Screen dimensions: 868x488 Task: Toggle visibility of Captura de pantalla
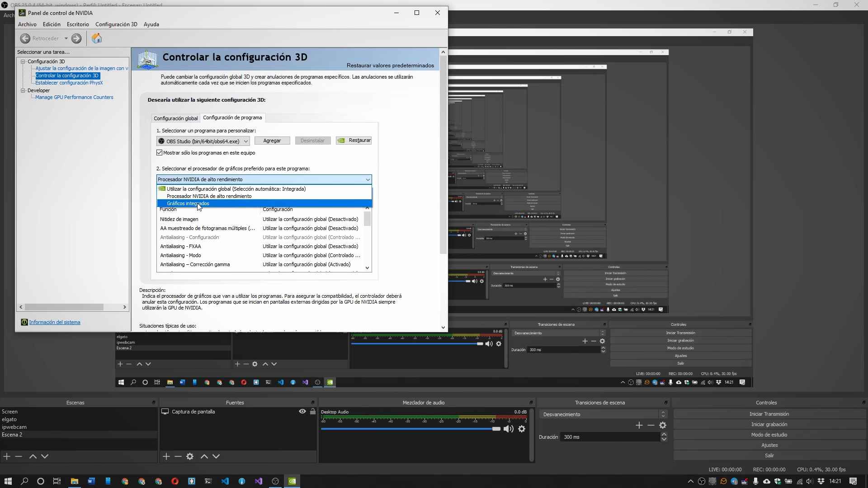point(302,412)
